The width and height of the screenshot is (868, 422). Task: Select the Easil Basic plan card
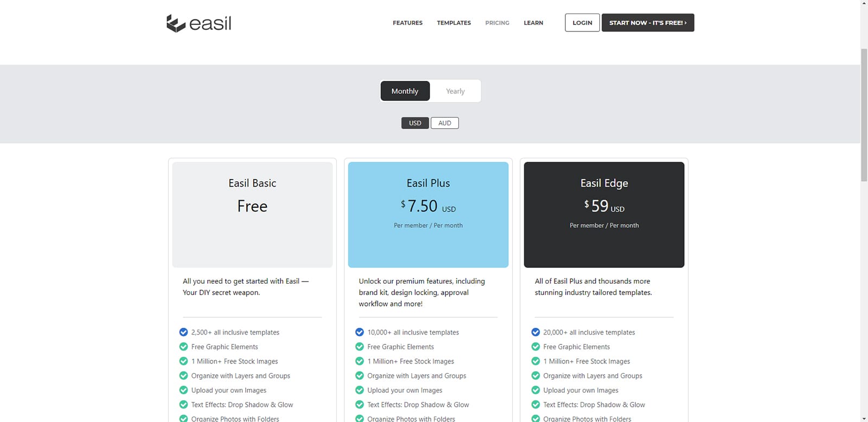pos(252,214)
